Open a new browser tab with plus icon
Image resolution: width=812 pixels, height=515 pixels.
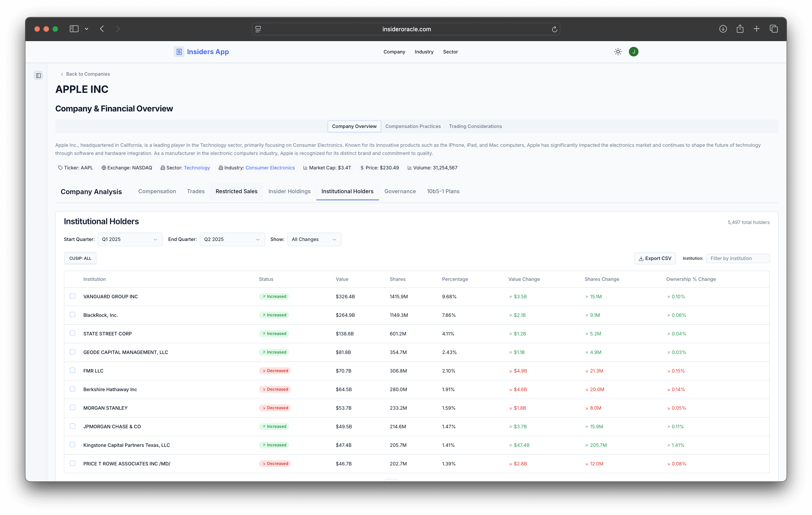click(756, 29)
